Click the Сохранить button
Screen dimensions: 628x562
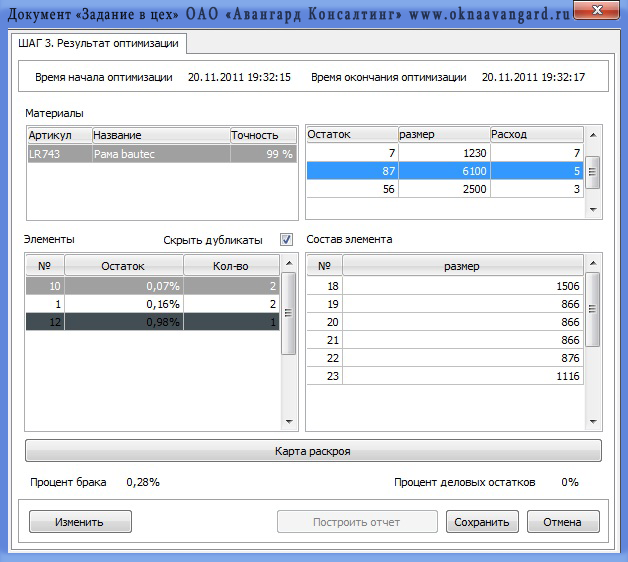coord(482,522)
